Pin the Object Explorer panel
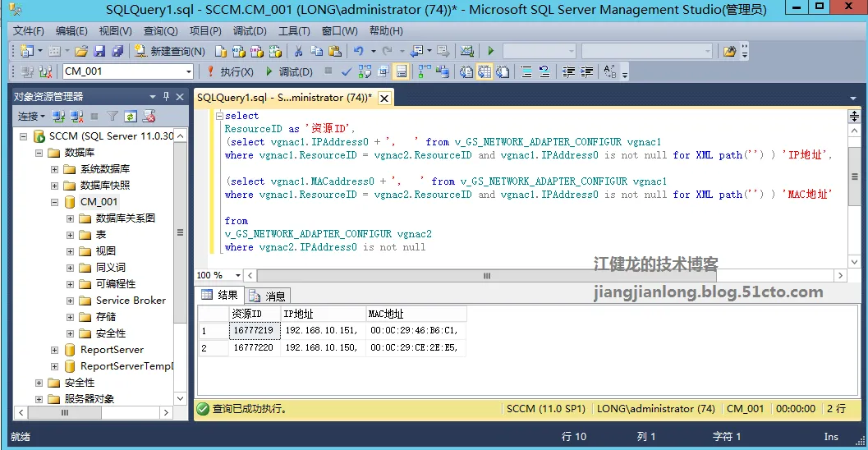This screenshot has height=450, width=868. [167, 96]
